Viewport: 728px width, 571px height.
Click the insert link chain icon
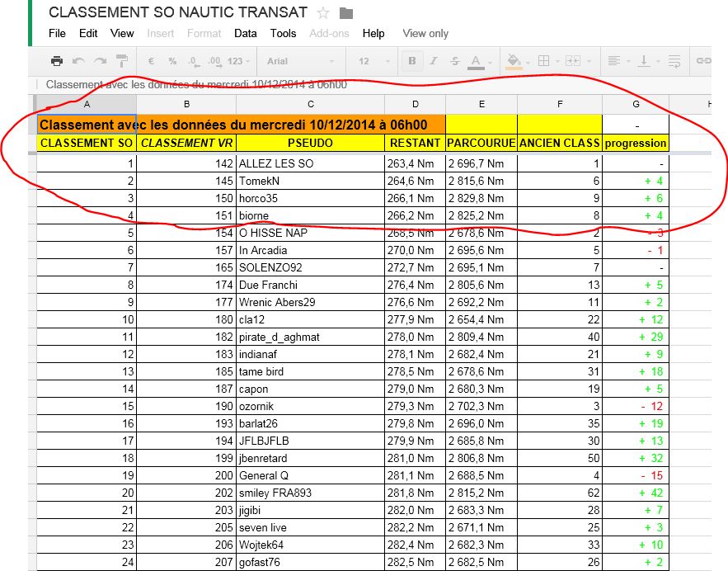(x=703, y=61)
